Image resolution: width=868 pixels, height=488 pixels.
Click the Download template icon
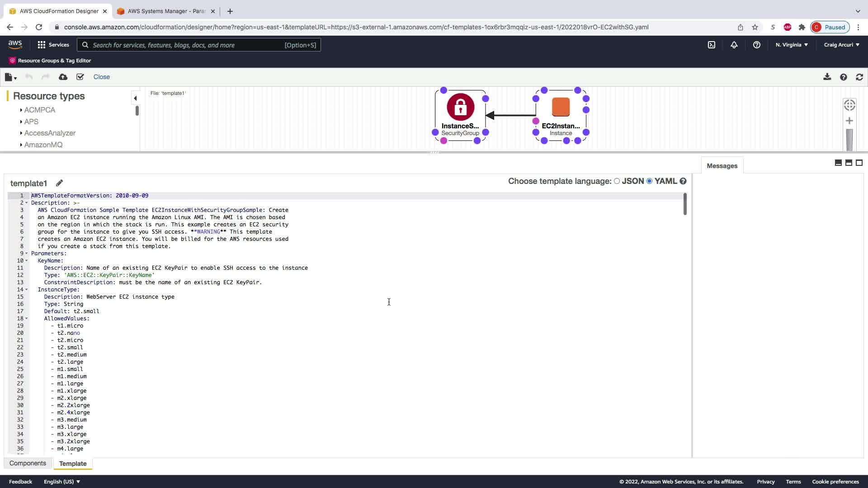(x=827, y=77)
